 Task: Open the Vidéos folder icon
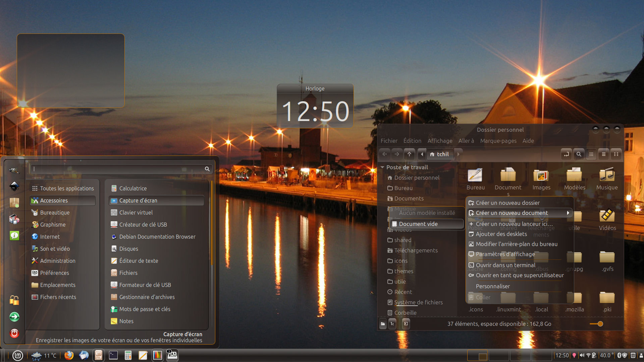coord(607,220)
